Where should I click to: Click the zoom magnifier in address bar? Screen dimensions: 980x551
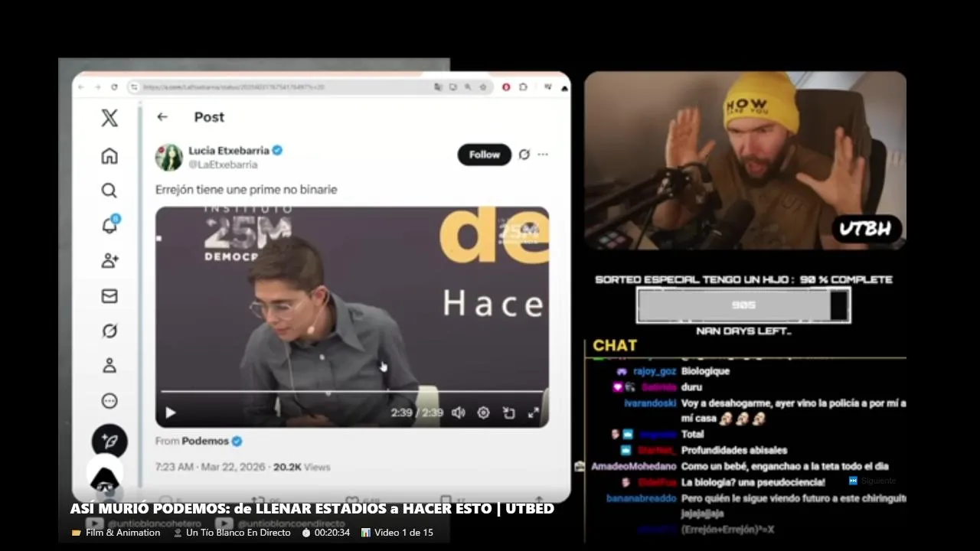tap(468, 87)
